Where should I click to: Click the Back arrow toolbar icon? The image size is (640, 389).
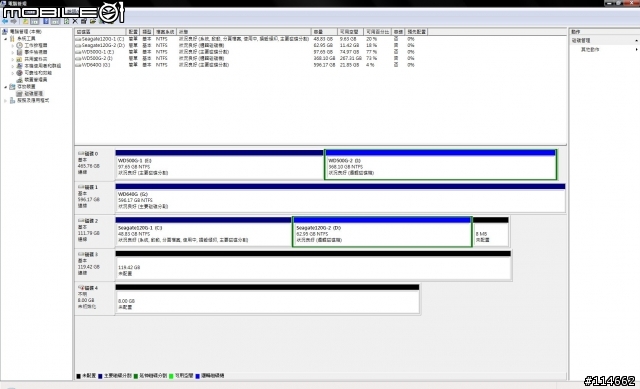(5, 21)
